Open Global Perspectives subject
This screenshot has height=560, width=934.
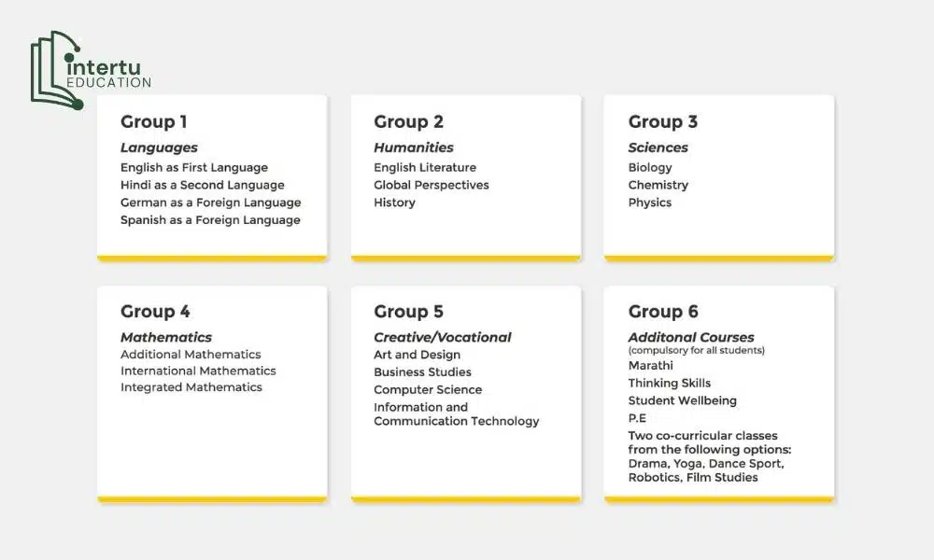point(432,185)
